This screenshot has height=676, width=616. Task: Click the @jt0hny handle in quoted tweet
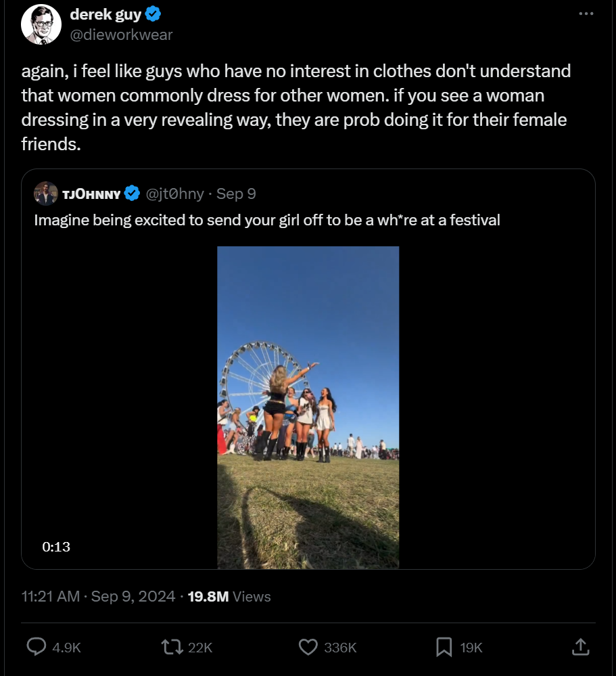[175, 194]
